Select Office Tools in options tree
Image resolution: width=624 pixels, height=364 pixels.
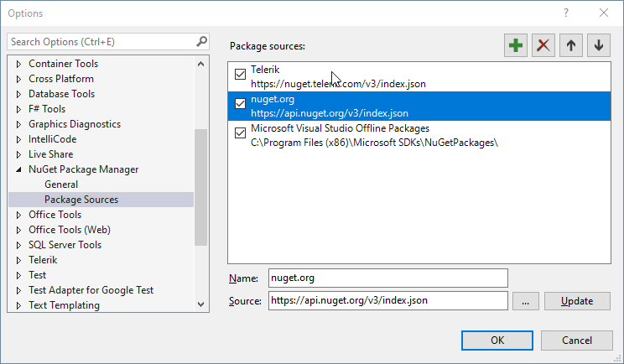(x=55, y=215)
